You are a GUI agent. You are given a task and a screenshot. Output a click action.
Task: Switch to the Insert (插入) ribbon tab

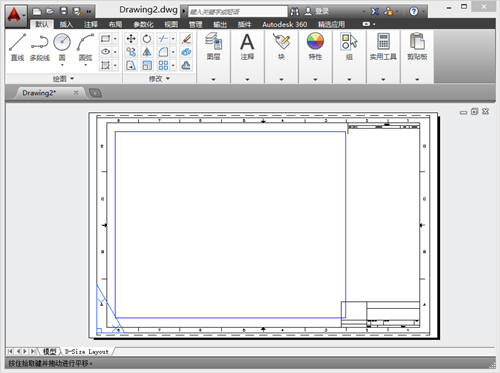[66, 24]
